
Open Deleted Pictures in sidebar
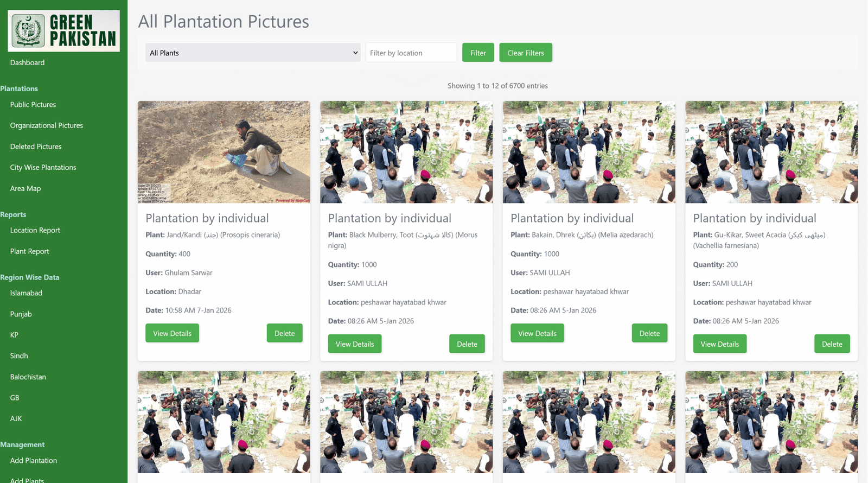point(36,147)
